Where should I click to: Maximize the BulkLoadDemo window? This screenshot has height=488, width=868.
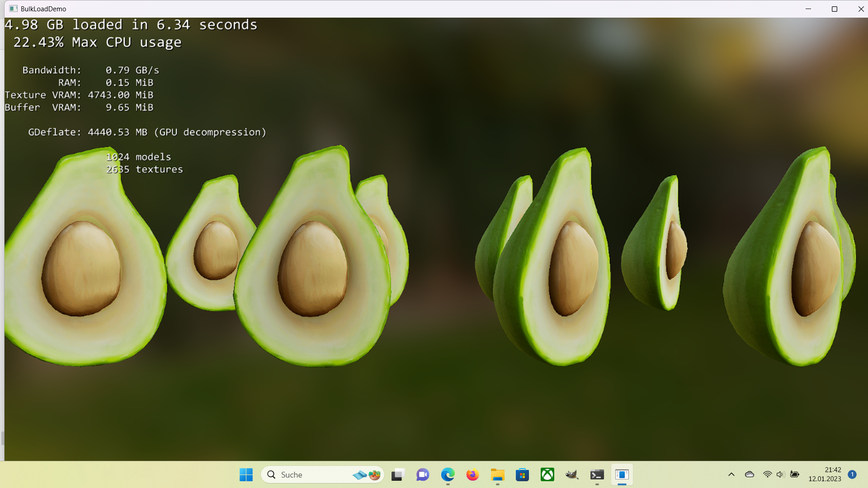click(835, 9)
